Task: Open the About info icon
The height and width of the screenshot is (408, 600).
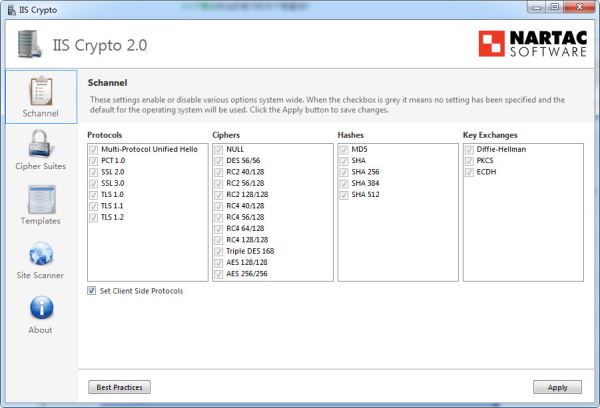Action: pyautogui.click(x=41, y=307)
